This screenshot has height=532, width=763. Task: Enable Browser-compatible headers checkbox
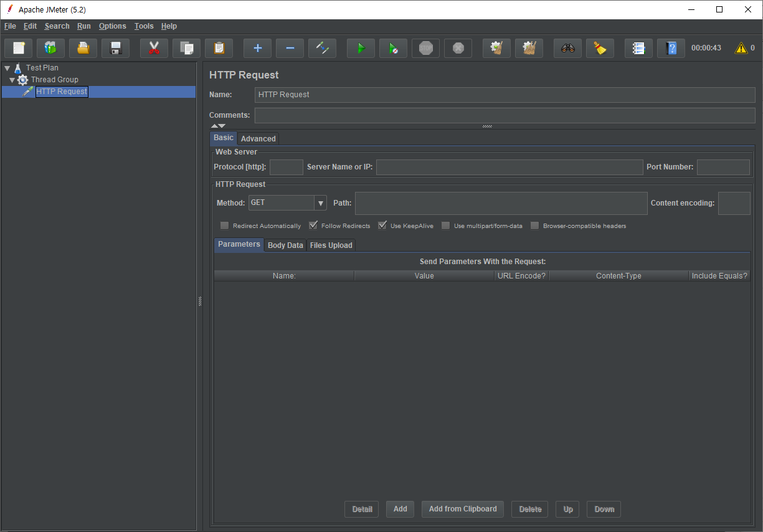point(535,226)
